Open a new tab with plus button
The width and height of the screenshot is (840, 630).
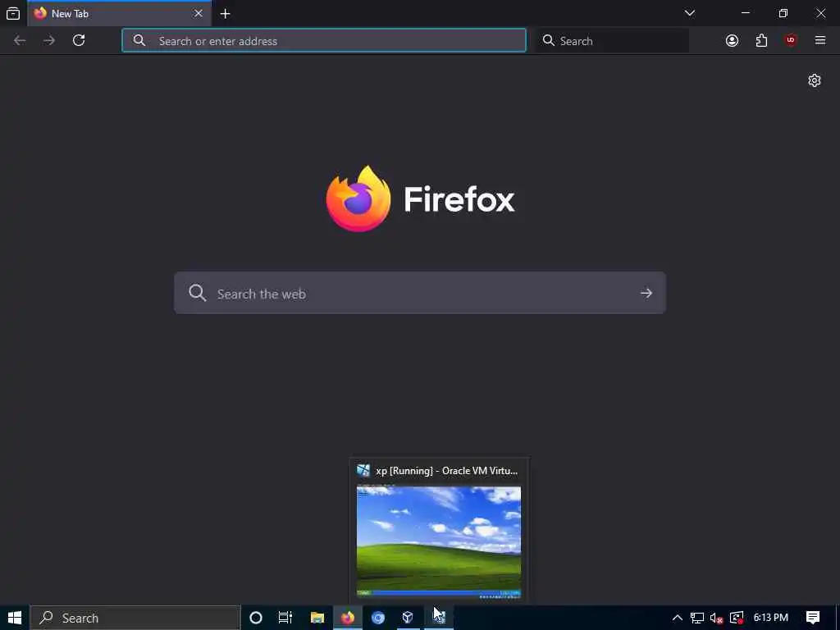tap(226, 14)
